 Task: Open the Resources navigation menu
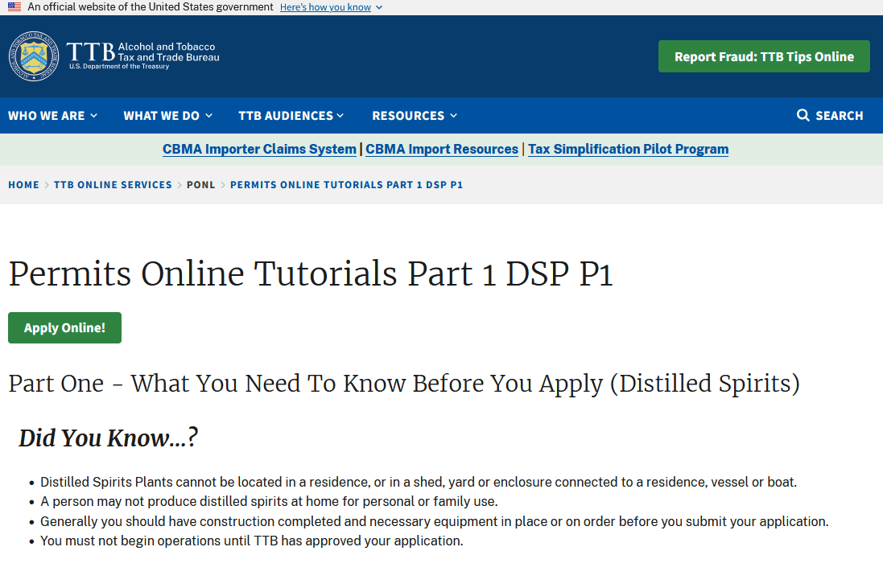pyautogui.click(x=414, y=116)
